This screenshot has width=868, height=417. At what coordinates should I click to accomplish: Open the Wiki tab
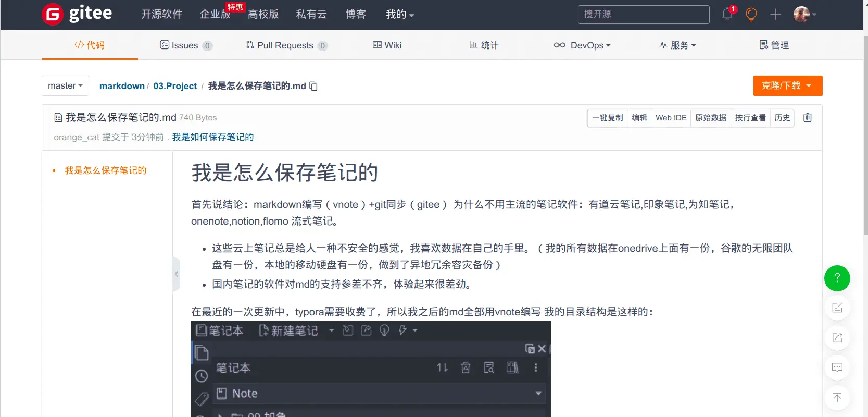coord(387,45)
